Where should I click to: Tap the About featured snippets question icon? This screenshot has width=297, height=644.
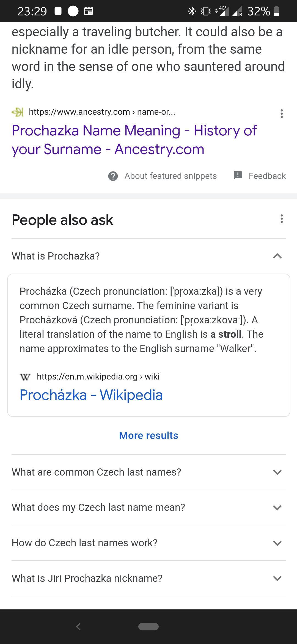[113, 176]
